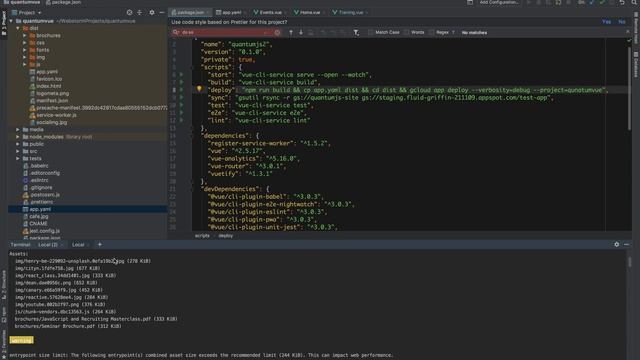Click the search history magnifier icon in find field
The width and height of the screenshot is (640, 360).
176,32
